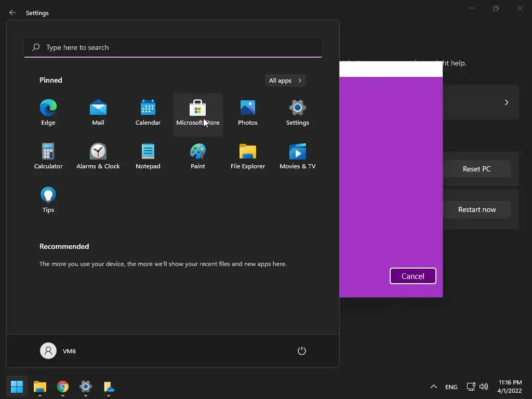Open File Explorer from pinned apps
The image size is (532, 399).
pos(248,156)
